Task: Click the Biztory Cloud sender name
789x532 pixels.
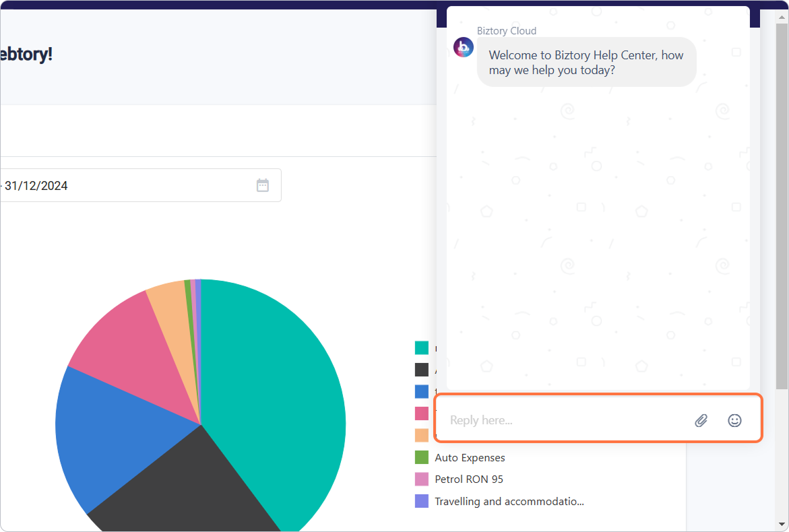Action: click(507, 31)
